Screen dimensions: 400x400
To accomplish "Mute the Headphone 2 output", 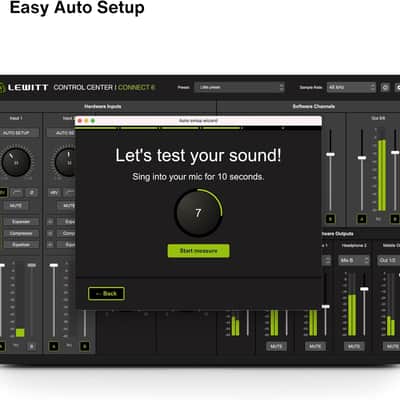I will 354,346.
